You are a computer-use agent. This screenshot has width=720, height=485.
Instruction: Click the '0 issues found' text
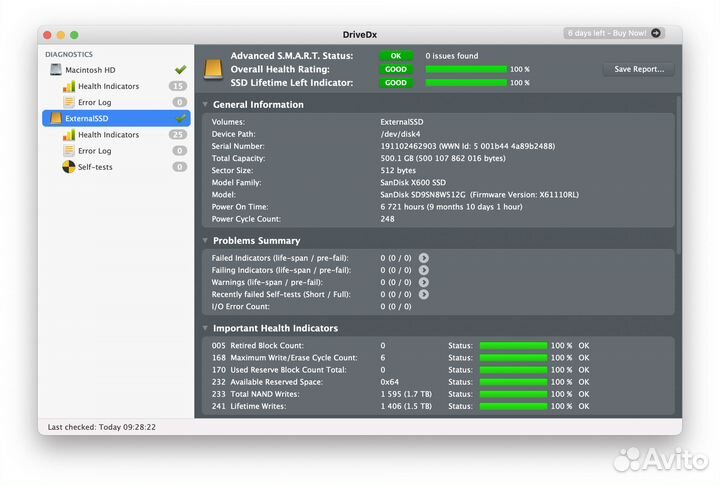pyautogui.click(x=452, y=56)
